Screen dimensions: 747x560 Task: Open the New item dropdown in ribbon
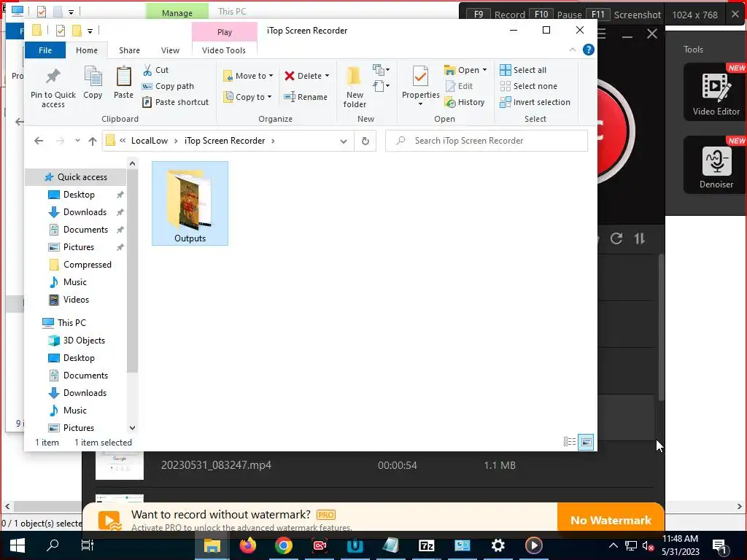381,70
